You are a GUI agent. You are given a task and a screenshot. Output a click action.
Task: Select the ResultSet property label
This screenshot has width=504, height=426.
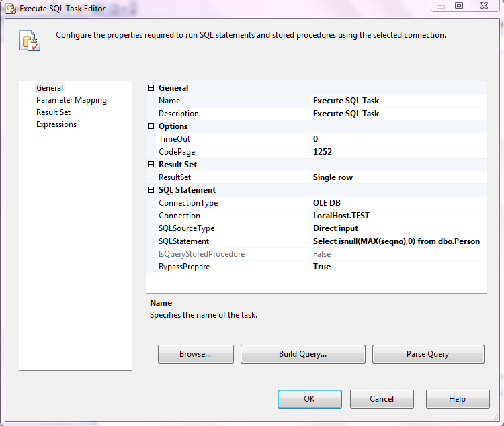coord(175,177)
